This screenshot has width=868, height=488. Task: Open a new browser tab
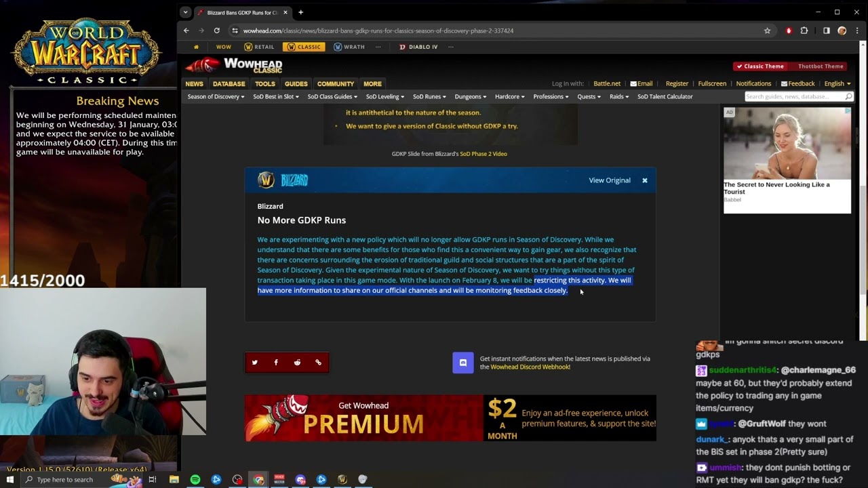(x=300, y=12)
